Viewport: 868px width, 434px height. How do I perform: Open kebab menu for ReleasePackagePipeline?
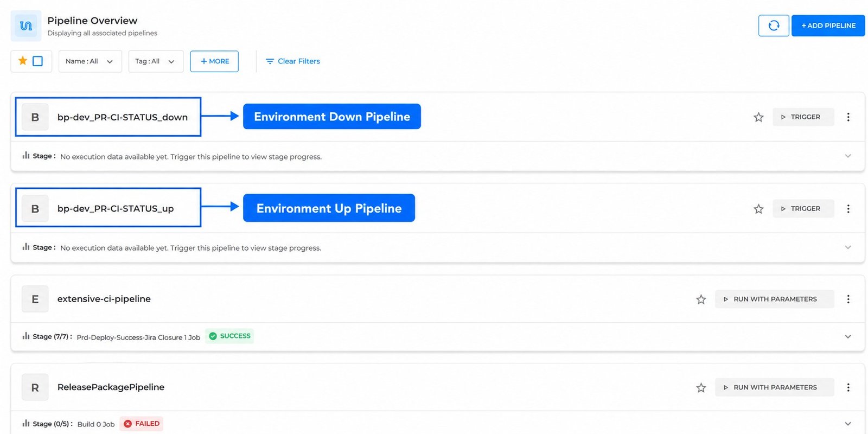coord(848,388)
